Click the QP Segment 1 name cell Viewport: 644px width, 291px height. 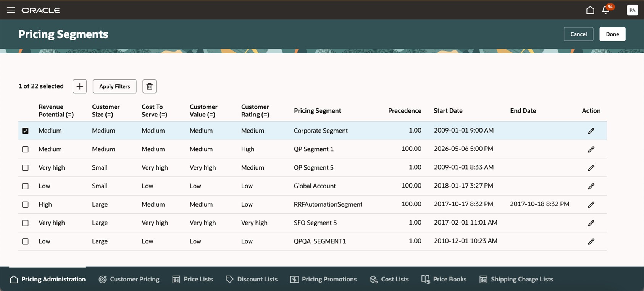(314, 149)
